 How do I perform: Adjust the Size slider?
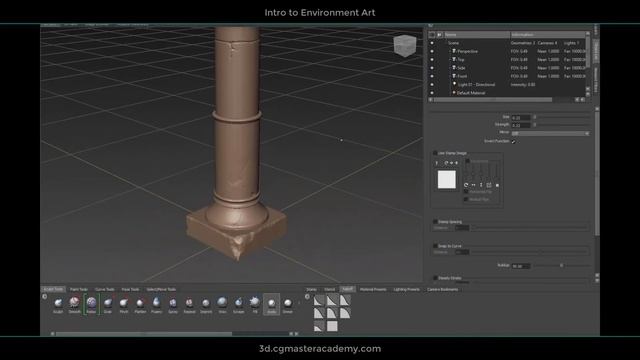(x=562, y=118)
